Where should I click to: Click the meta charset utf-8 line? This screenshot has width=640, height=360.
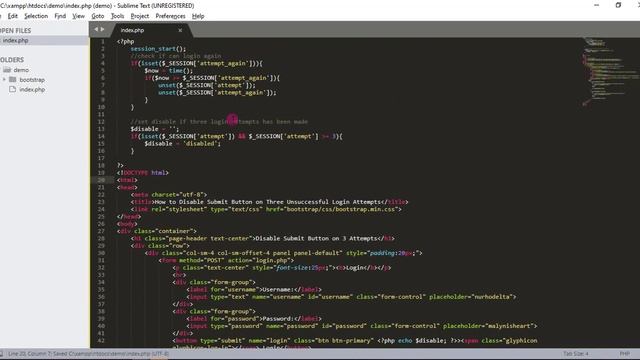pyautogui.click(x=169, y=195)
